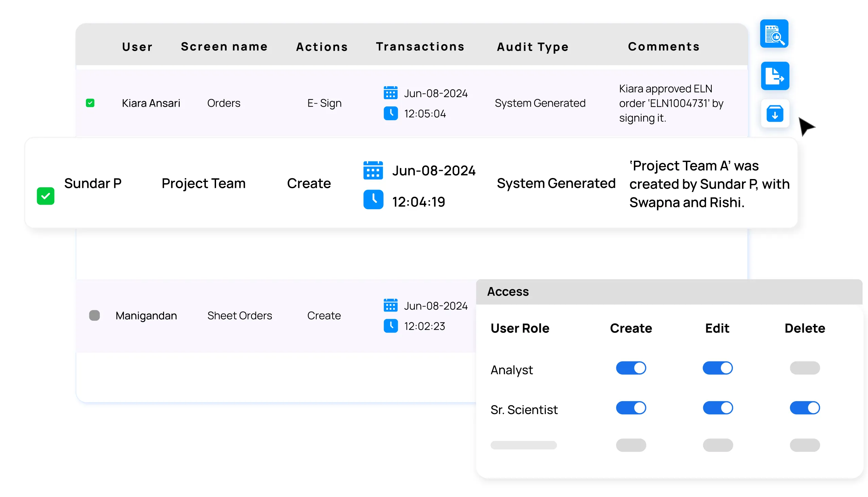Image resolution: width=868 pixels, height=497 pixels.
Task: Disable Create access for Sr. Scientist
Action: coord(631,408)
